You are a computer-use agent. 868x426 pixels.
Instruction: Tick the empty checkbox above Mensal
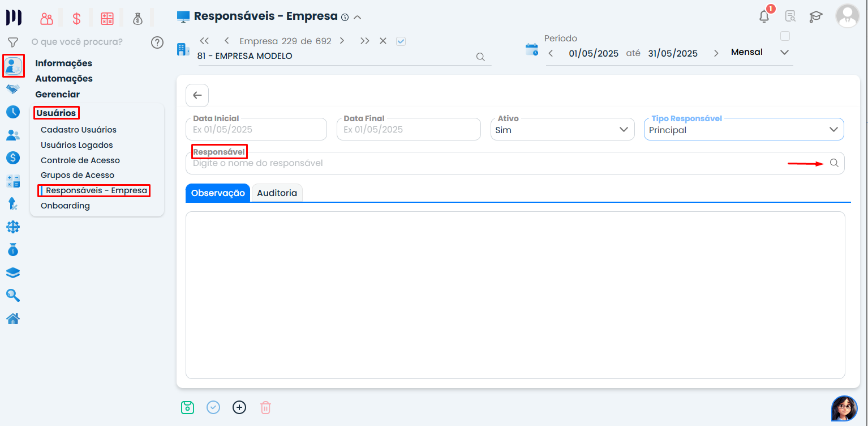tap(785, 36)
